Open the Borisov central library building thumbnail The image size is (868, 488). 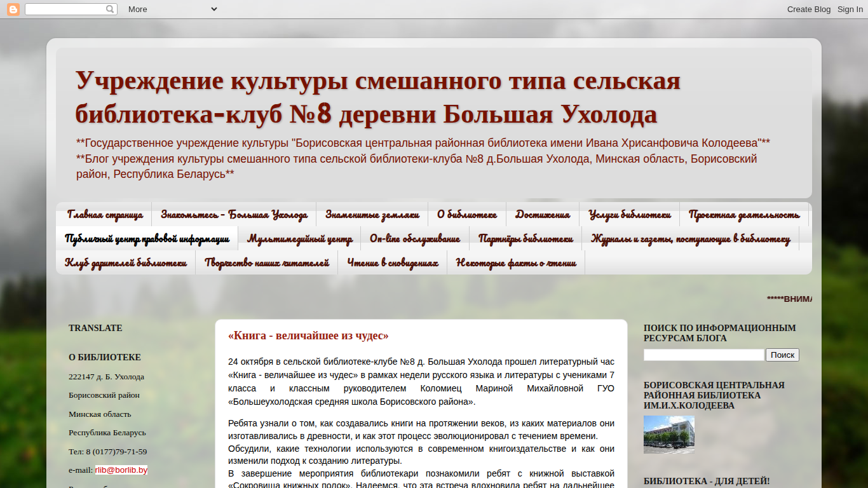pyautogui.click(x=669, y=435)
